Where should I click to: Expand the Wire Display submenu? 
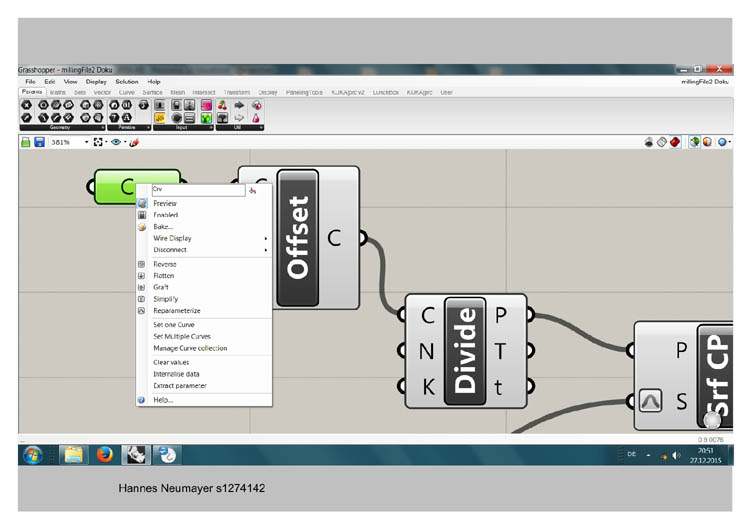[x=204, y=238]
